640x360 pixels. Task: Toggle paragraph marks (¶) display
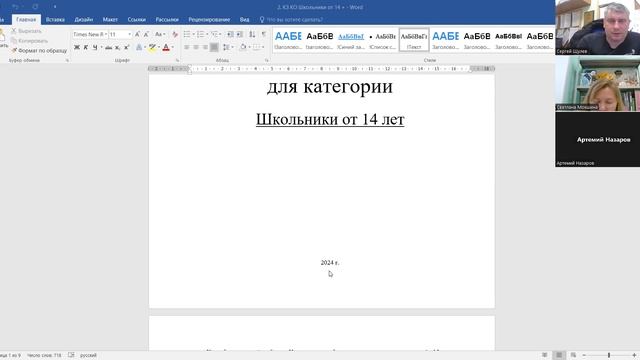(x=264, y=34)
